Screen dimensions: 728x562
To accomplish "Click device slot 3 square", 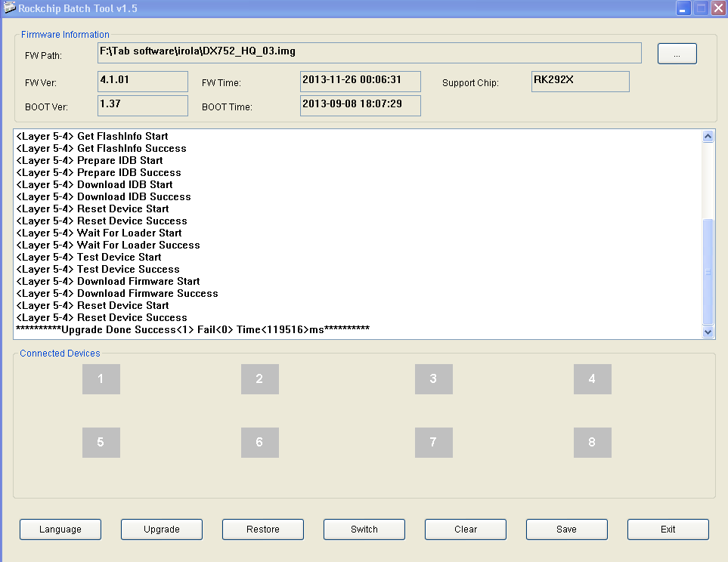I will (x=433, y=379).
